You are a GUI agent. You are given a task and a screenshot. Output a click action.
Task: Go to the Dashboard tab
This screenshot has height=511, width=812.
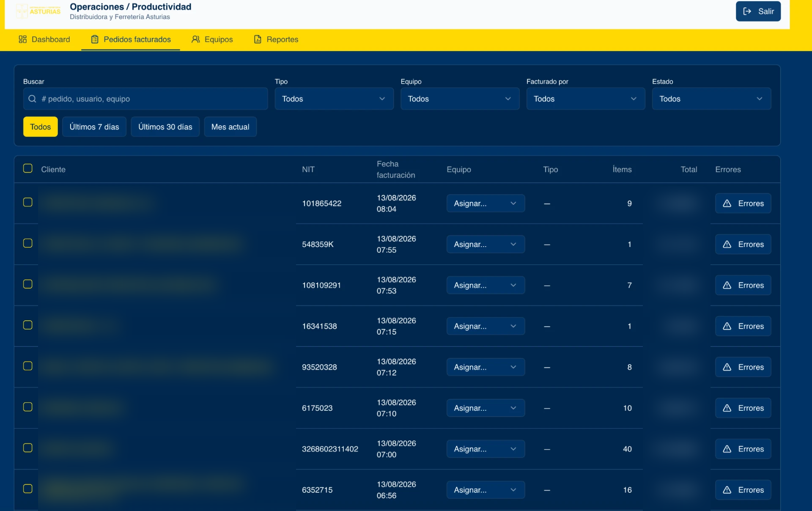[44, 39]
